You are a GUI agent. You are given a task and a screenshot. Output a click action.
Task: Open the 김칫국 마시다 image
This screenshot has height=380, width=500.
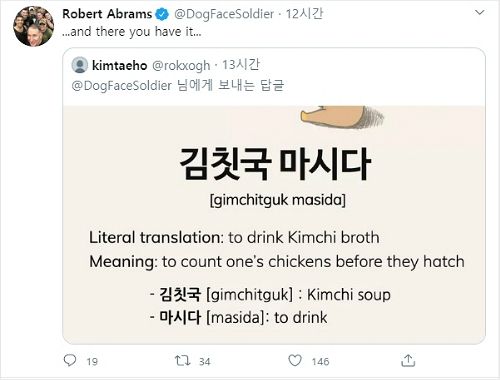tap(274, 225)
